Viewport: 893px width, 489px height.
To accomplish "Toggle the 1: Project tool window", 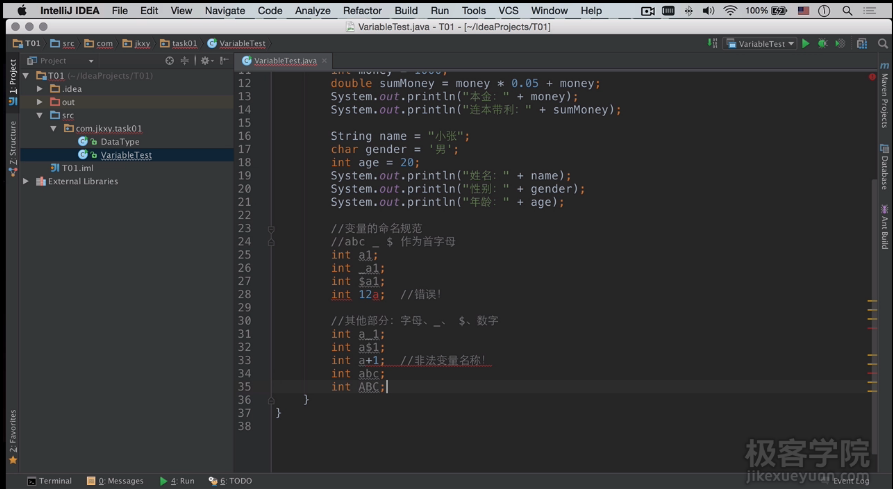I will 13,77.
